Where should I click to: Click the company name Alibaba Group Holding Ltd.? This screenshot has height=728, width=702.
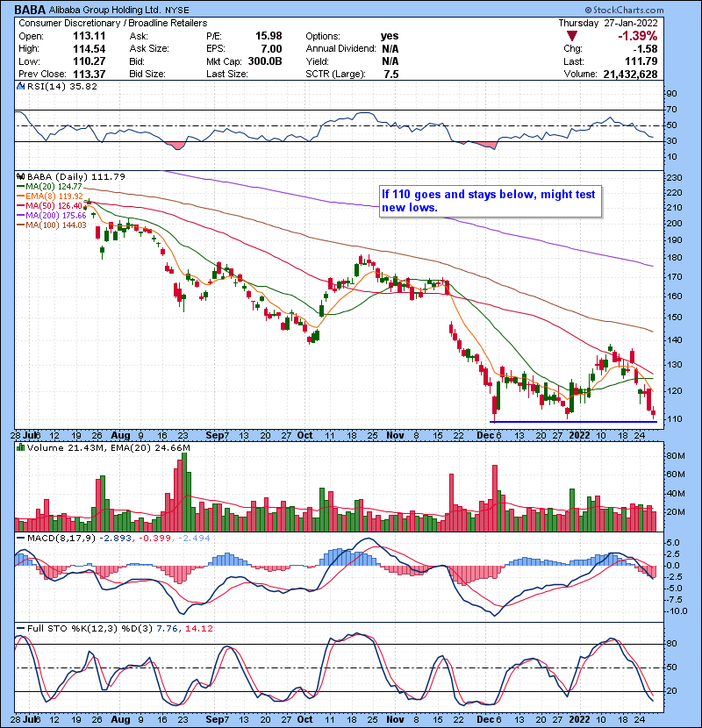tap(104, 10)
